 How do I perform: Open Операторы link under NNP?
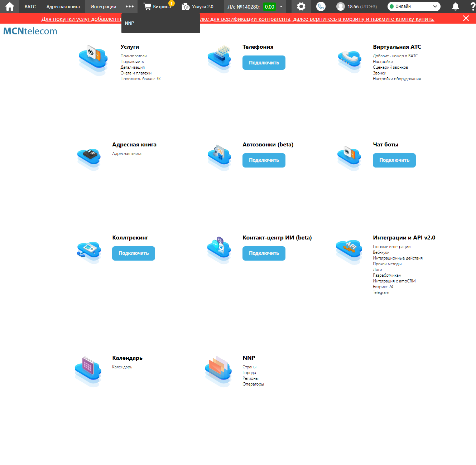click(253, 384)
